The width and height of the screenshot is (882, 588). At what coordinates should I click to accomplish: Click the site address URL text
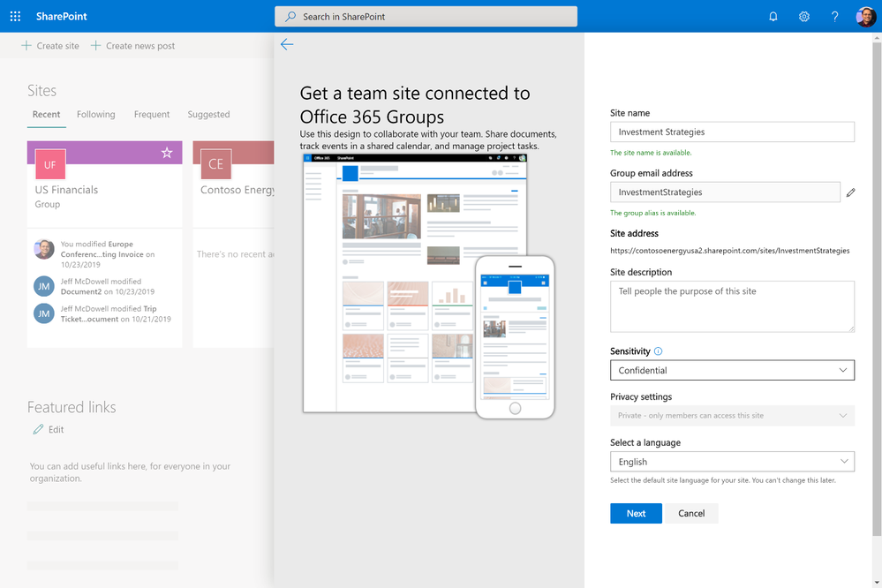729,251
